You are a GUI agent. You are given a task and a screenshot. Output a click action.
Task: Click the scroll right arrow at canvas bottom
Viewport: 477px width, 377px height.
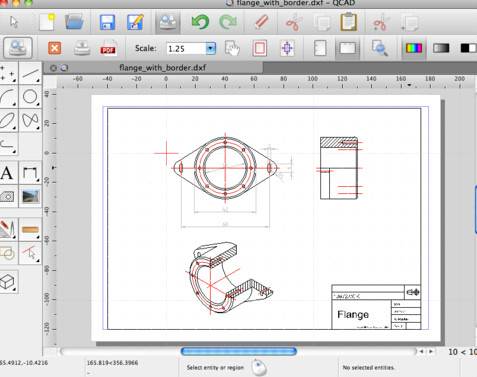pyautogui.click(x=430, y=351)
